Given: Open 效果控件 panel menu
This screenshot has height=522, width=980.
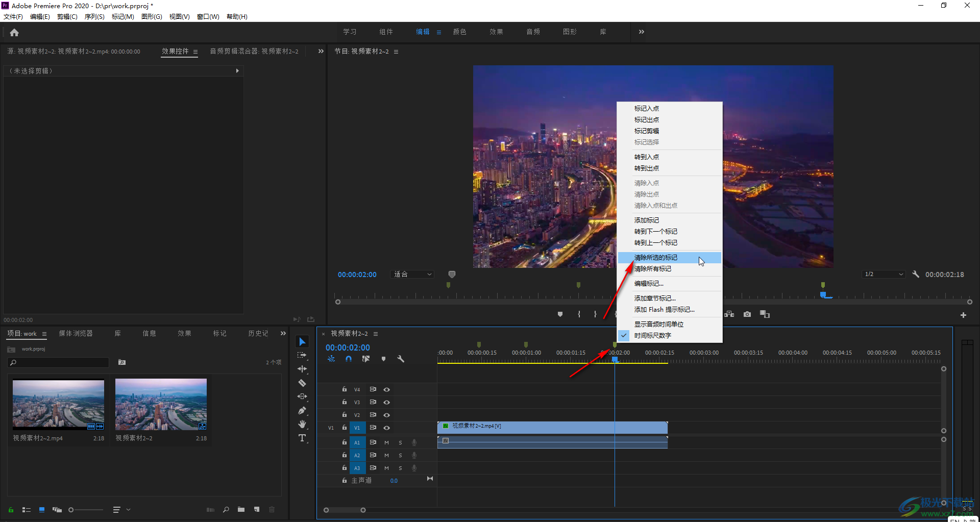Looking at the screenshot, I should pyautogui.click(x=195, y=52).
